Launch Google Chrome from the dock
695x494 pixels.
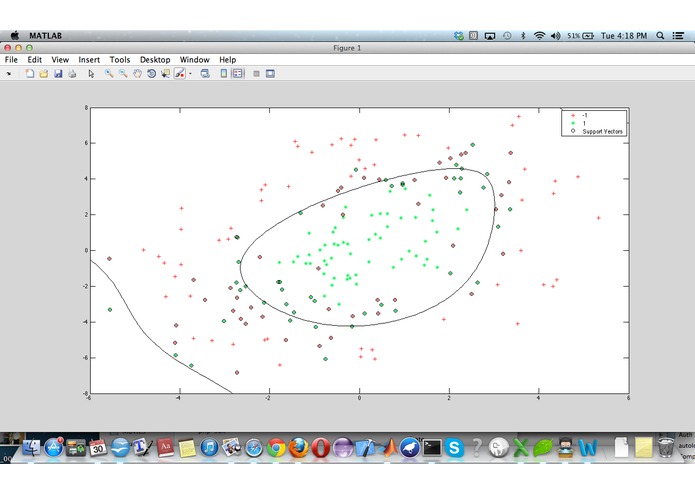pyautogui.click(x=276, y=448)
